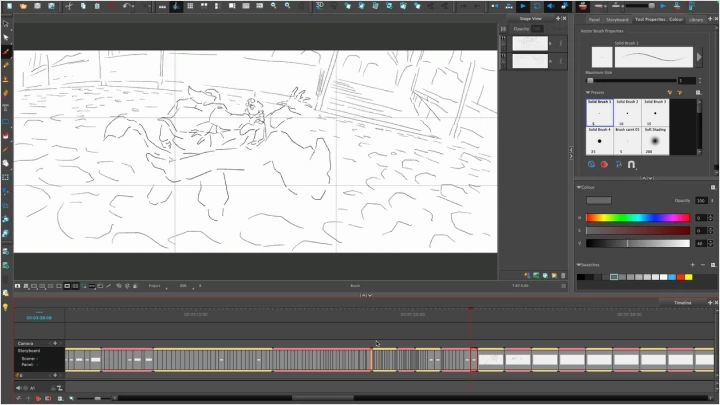Click the Open folder icon in top toolbar
Screen dimensions: 720x405
pos(23,6)
